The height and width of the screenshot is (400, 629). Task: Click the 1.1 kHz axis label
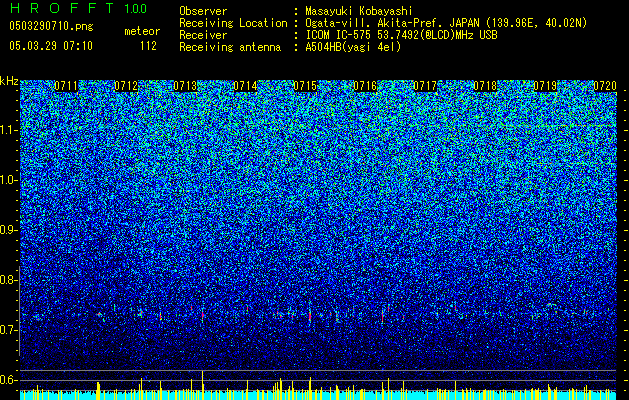coord(9,130)
